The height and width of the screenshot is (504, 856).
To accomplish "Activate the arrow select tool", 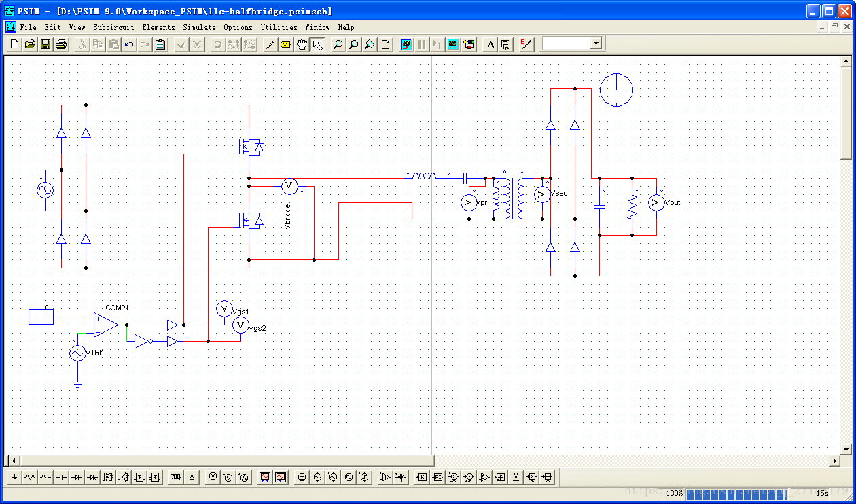I will 317,44.
